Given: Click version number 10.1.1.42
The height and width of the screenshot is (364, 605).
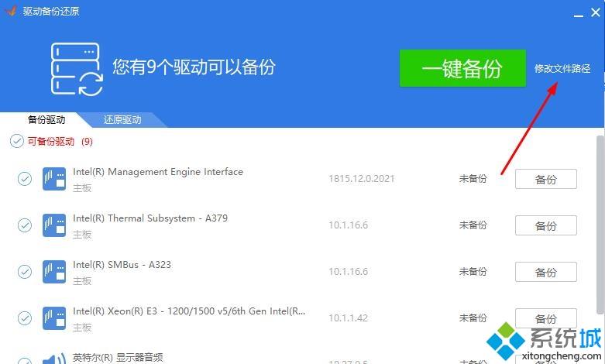Looking at the screenshot, I should point(348,318).
